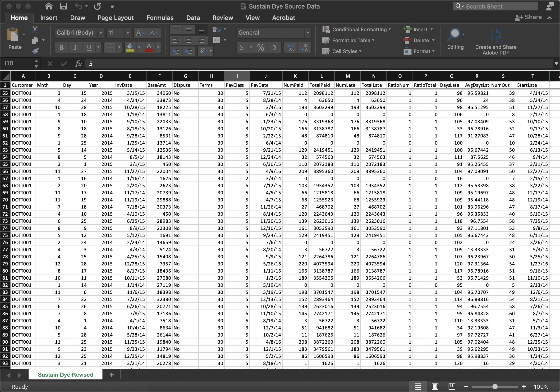Click the Formulas tab in ribbon
The width and height of the screenshot is (560, 392).
[160, 18]
